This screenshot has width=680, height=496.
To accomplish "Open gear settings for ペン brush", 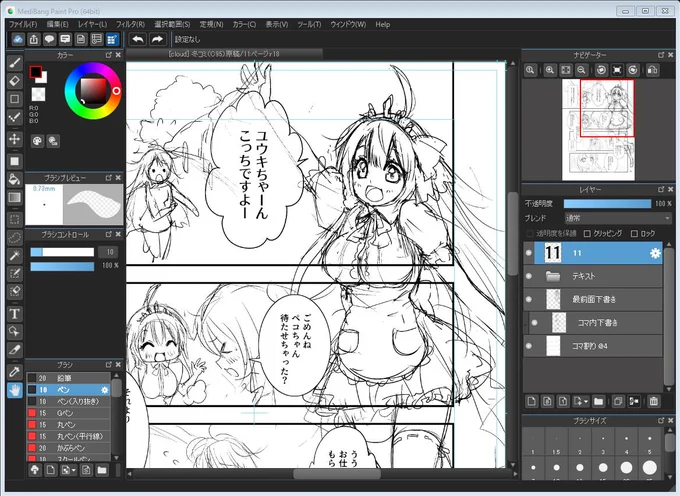I will (x=105, y=390).
